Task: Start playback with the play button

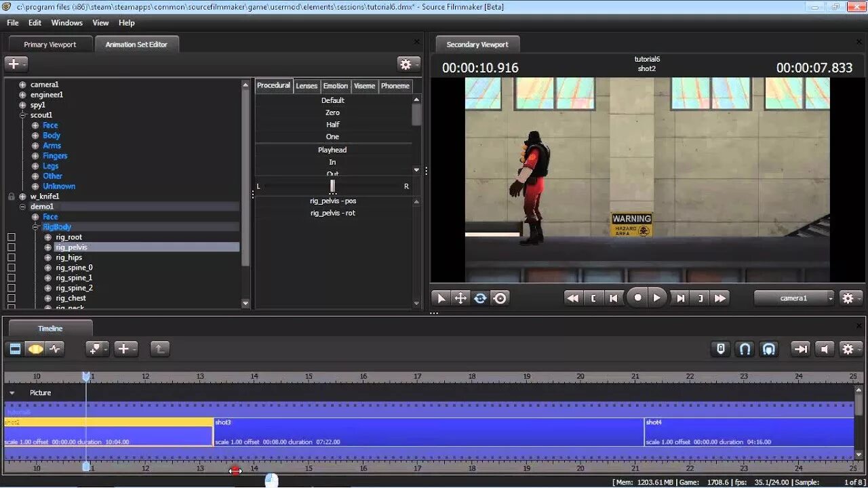Action: click(657, 298)
